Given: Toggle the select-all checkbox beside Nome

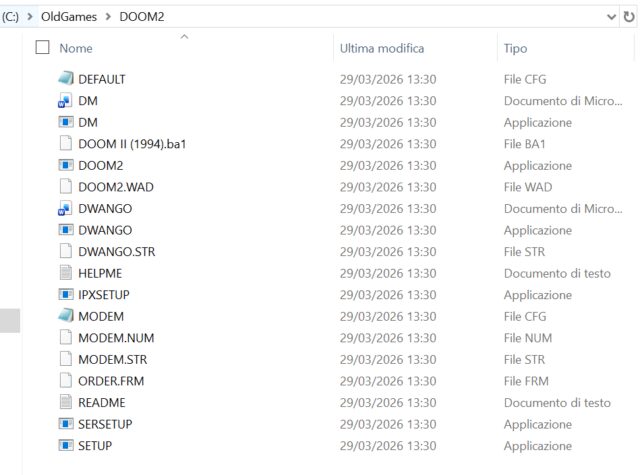Looking at the screenshot, I should [x=42, y=47].
